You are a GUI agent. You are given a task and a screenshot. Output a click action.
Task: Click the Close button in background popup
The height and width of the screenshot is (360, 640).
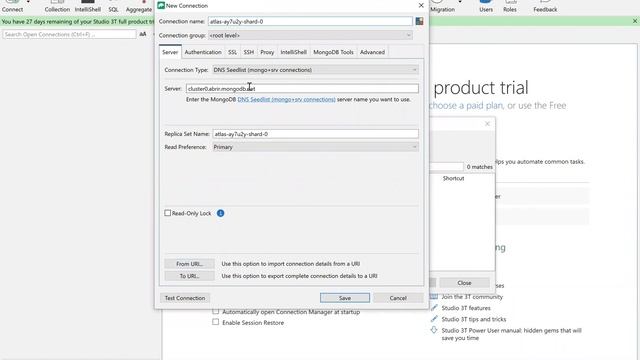coord(464,283)
